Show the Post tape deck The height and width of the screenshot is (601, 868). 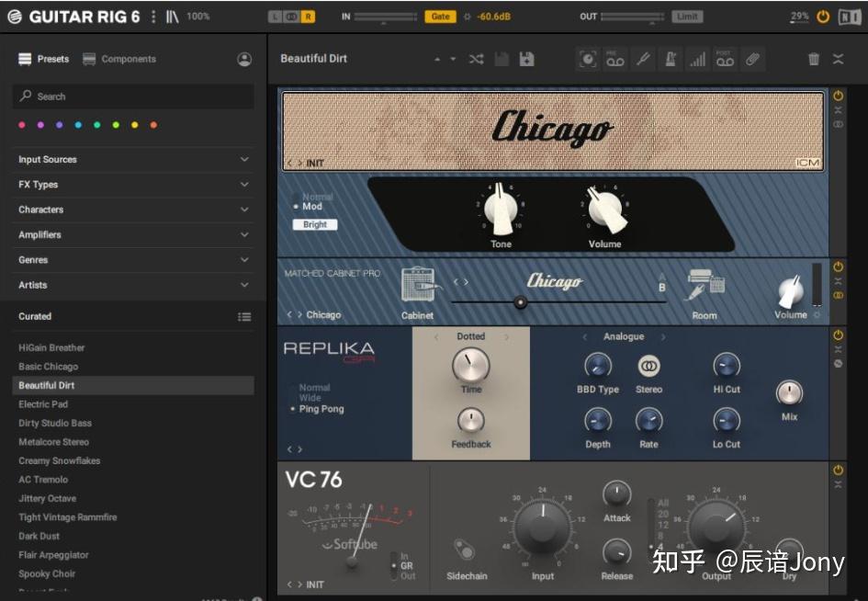(725, 59)
